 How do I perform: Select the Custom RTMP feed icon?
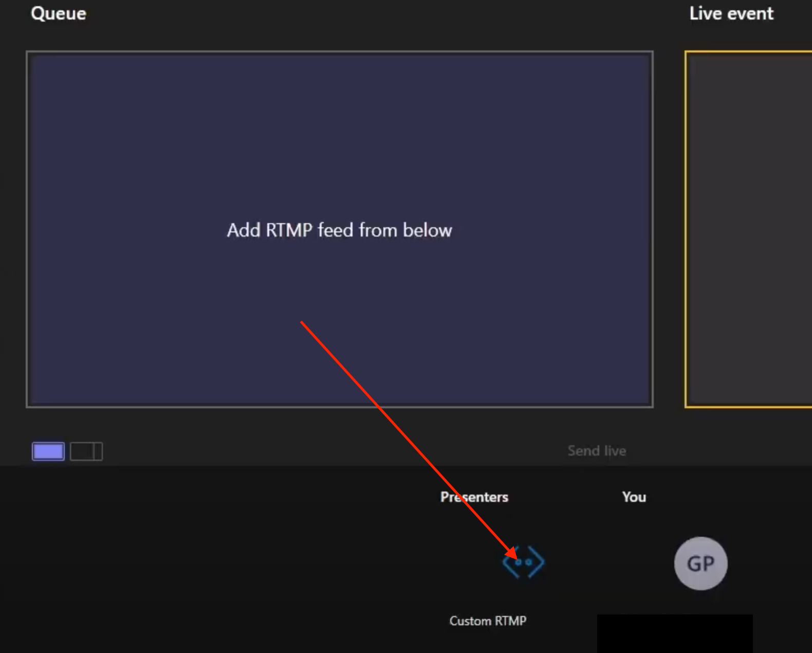pos(523,562)
